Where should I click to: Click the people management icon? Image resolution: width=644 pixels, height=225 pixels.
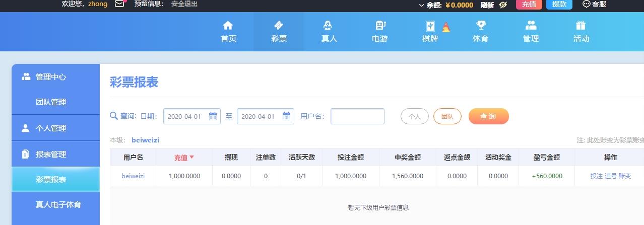[531, 25]
